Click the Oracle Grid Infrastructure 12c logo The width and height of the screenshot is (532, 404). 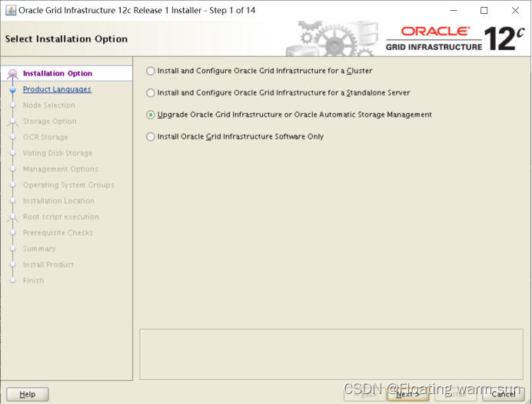coord(455,38)
